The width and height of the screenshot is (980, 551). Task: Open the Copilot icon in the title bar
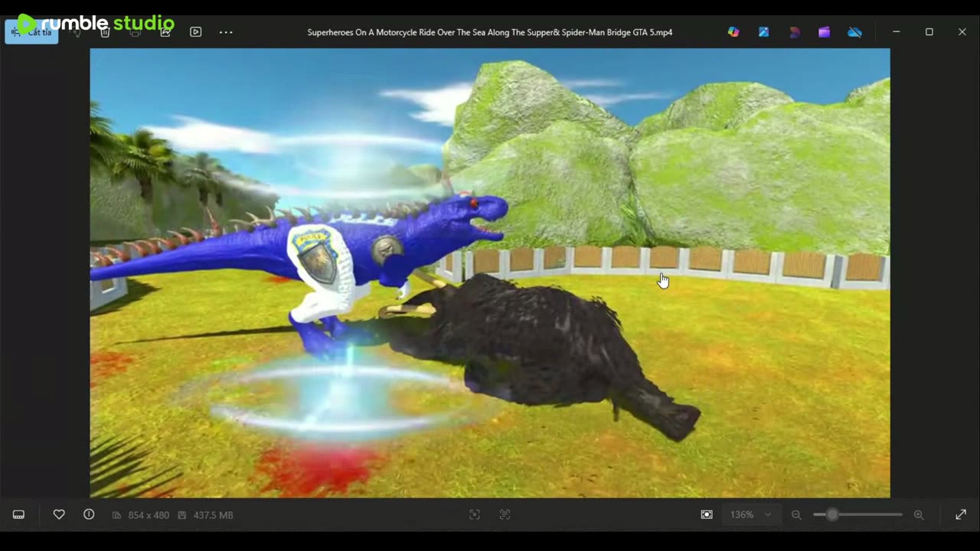[x=733, y=32]
